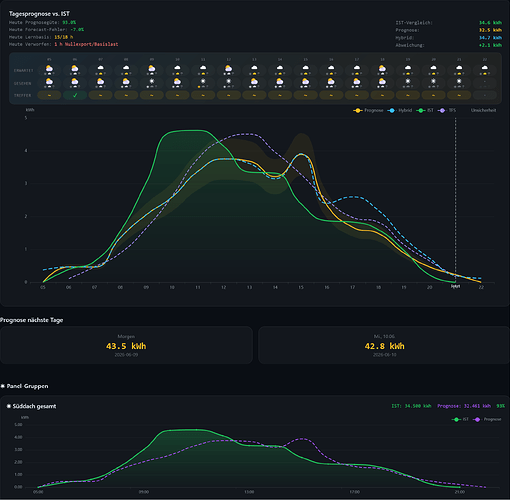Toggle the Prognose series in main chart legend
510x500 pixels.
tap(368, 110)
